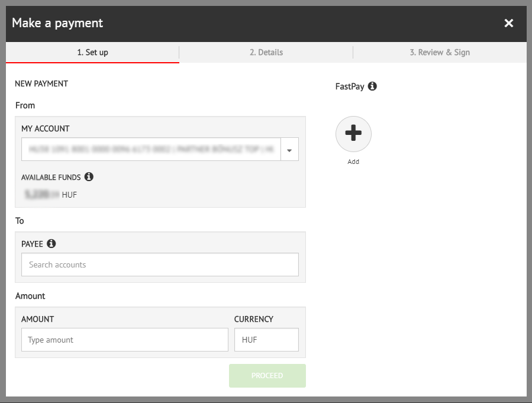Add a new FastPay shortcut with plus icon
The width and height of the screenshot is (532, 403).
[353, 134]
